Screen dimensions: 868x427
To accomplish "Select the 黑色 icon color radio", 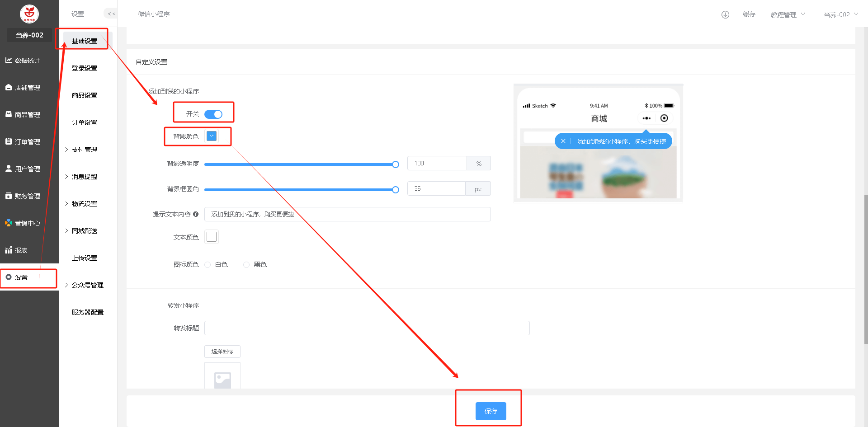I will [x=246, y=265].
